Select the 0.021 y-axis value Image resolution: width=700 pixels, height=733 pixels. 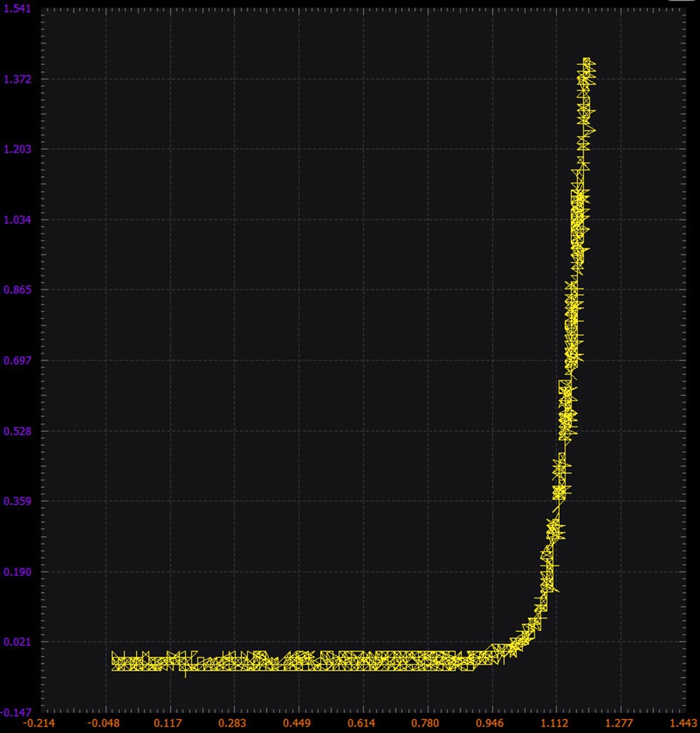17,642
